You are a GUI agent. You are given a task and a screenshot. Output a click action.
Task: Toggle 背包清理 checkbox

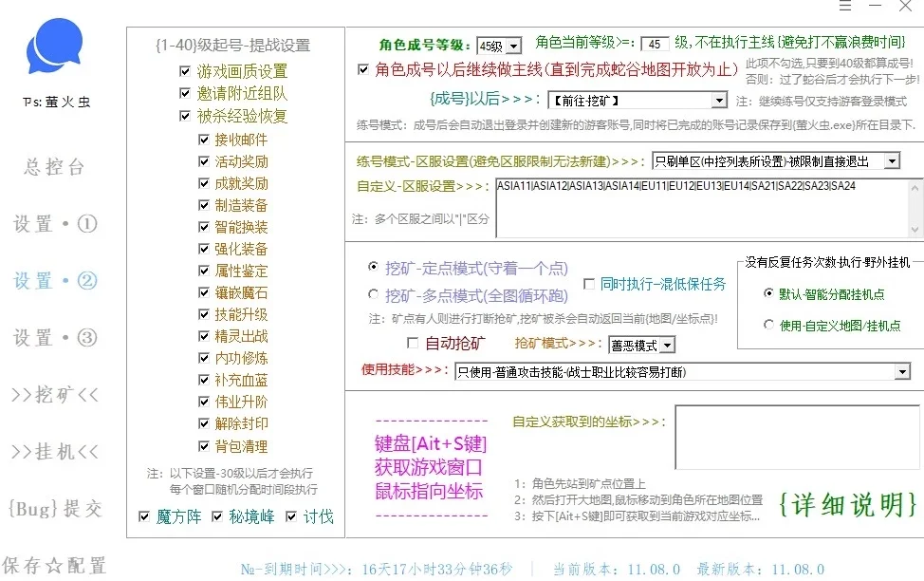pos(204,446)
